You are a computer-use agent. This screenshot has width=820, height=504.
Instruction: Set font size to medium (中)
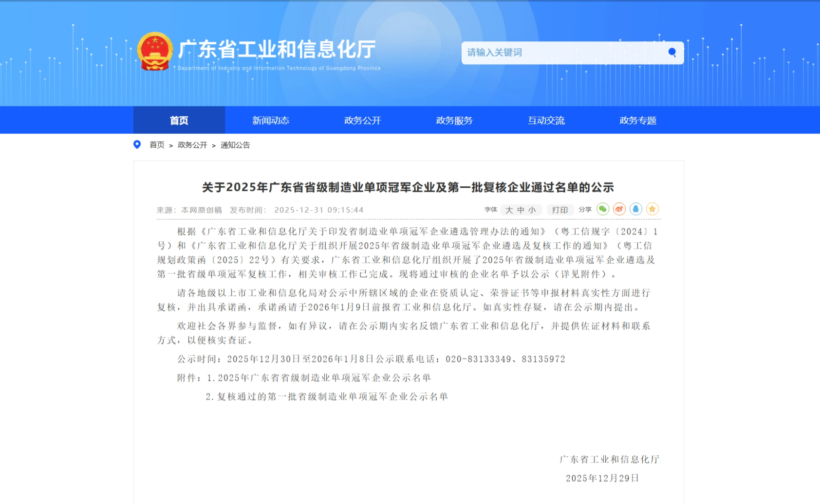[x=521, y=210]
